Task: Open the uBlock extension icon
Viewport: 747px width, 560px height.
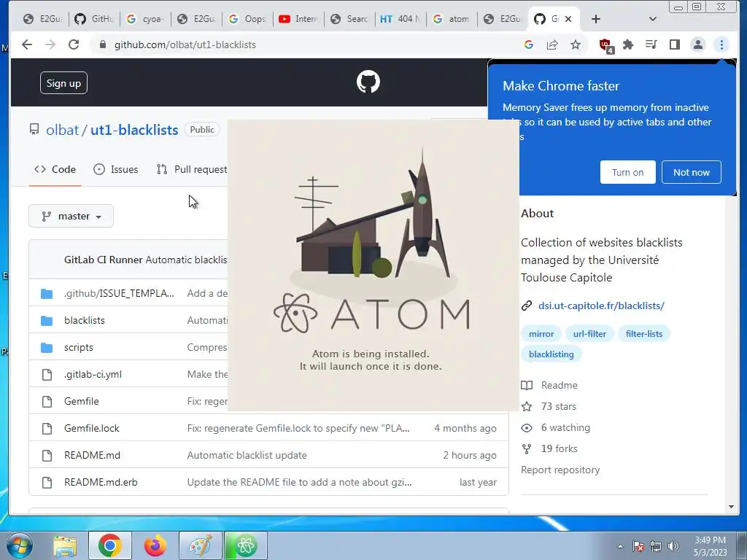Action: [x=606, y=46]
